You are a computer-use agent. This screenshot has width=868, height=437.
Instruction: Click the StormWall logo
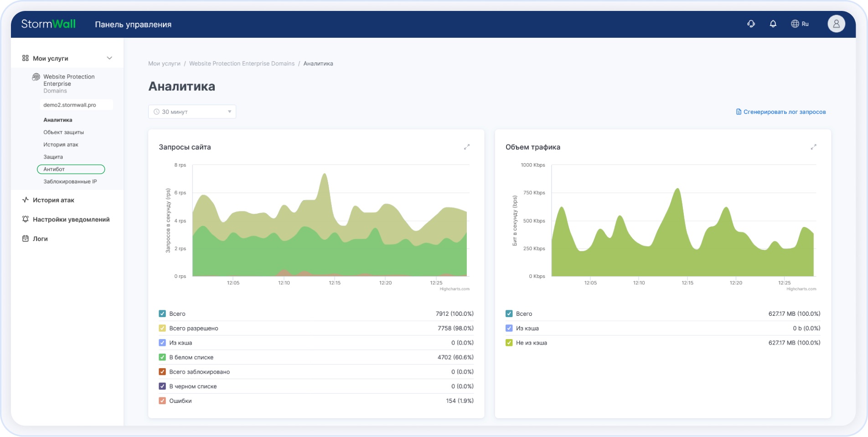pos(48,24)
